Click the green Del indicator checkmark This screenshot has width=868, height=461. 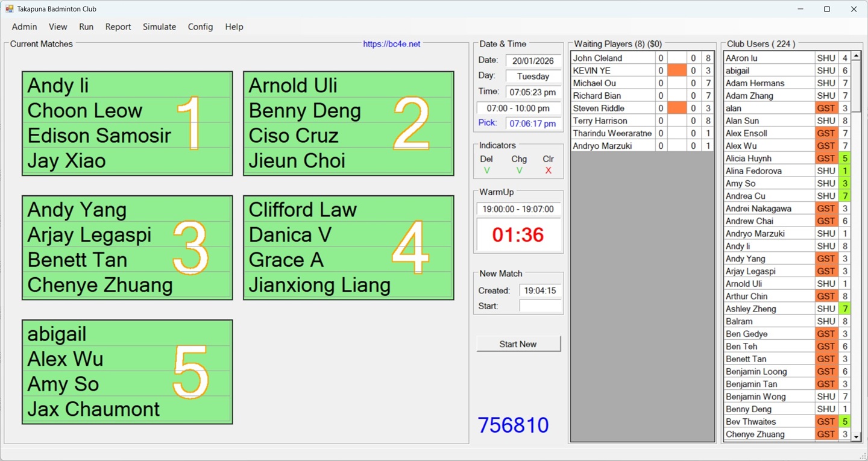(487, 171)
